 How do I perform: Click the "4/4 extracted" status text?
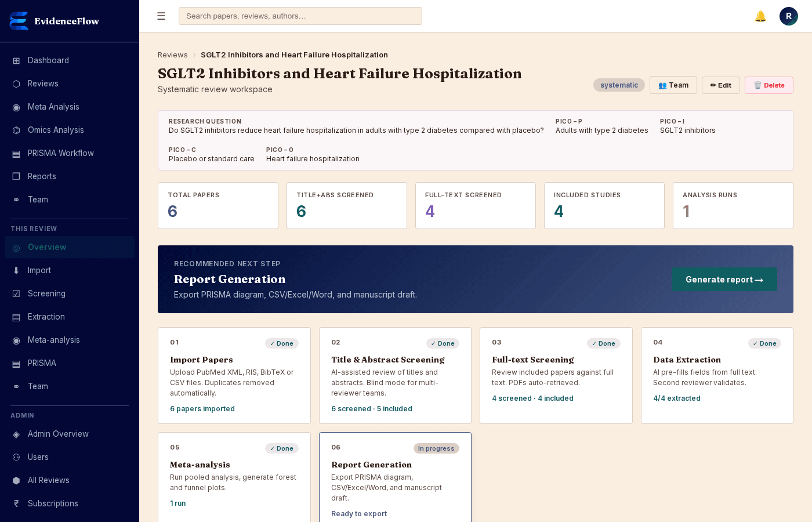click(x=677, y=398)
